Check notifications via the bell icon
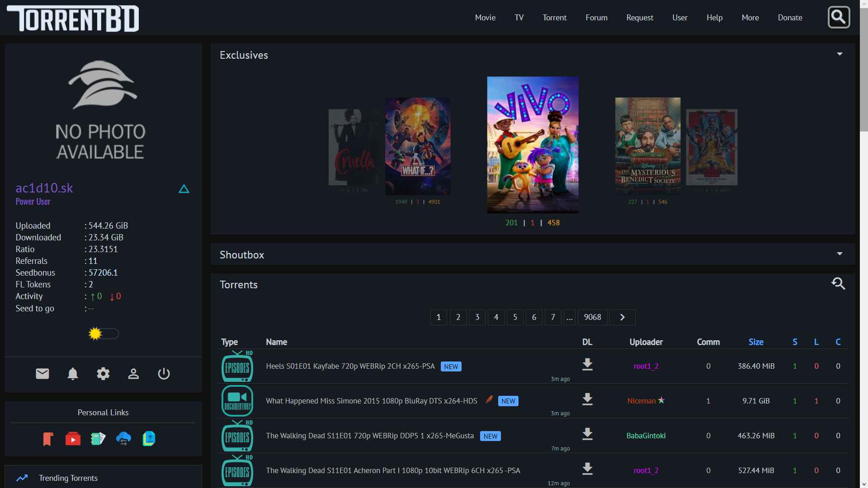868x488 pixels. (72, 374)
